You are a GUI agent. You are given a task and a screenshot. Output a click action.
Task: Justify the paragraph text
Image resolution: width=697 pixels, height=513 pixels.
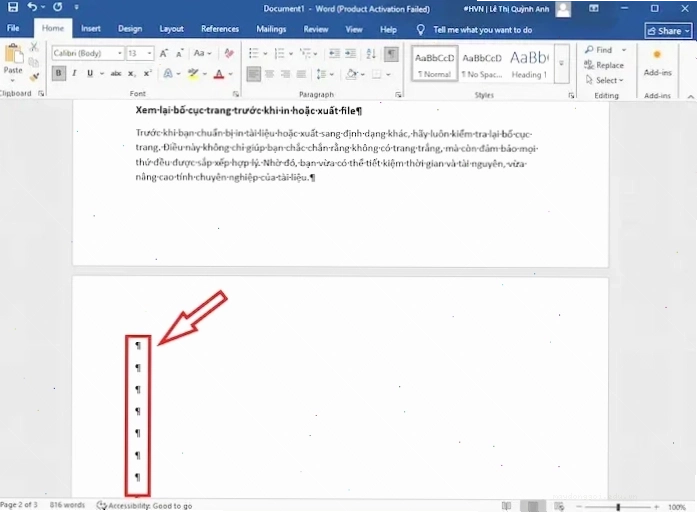pyautogui.click(x=301, y=74)
